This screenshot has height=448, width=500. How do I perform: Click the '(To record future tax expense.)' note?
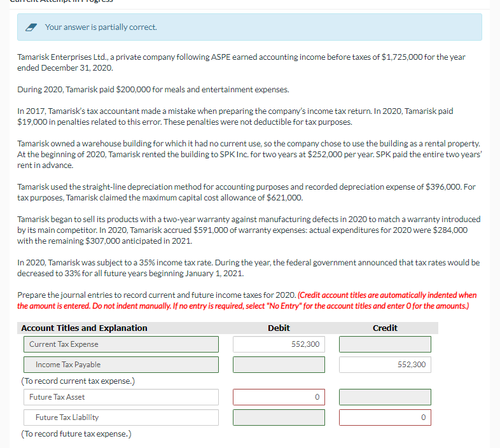pos(76,434)
